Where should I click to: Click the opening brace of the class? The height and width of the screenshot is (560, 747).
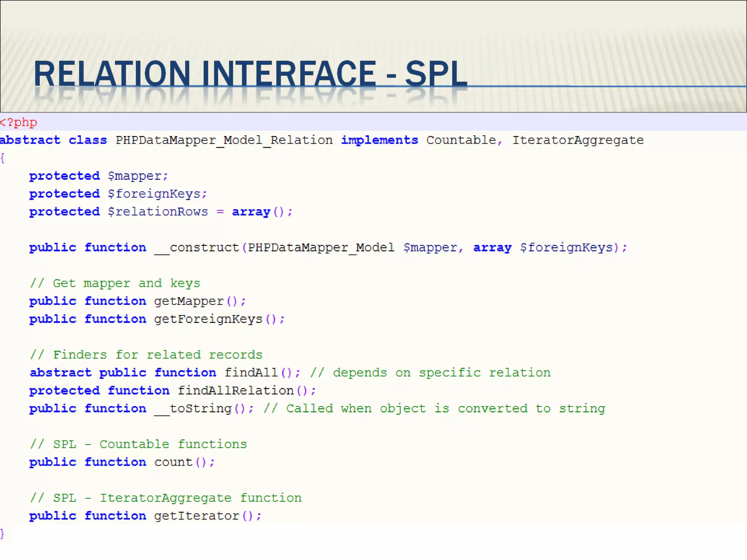(x=2, y=158)
